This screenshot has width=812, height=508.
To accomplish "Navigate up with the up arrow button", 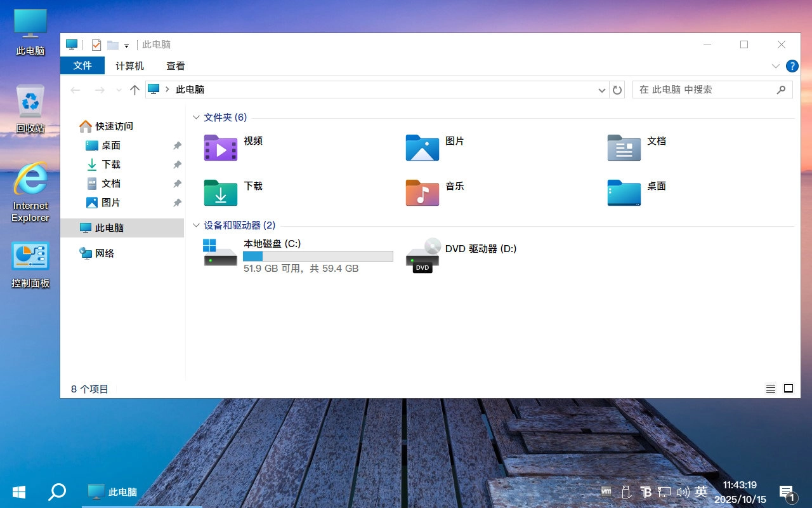I will coord(134,90).
